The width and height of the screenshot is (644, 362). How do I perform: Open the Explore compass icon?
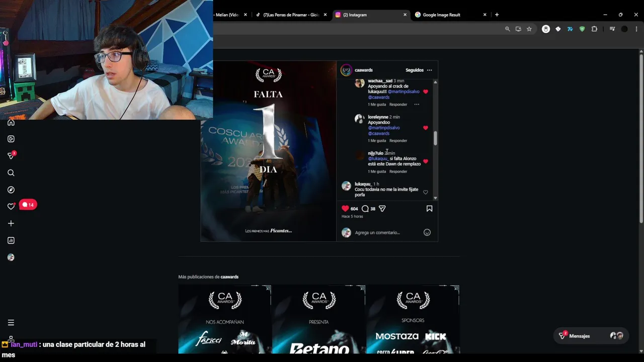(11, 190)
